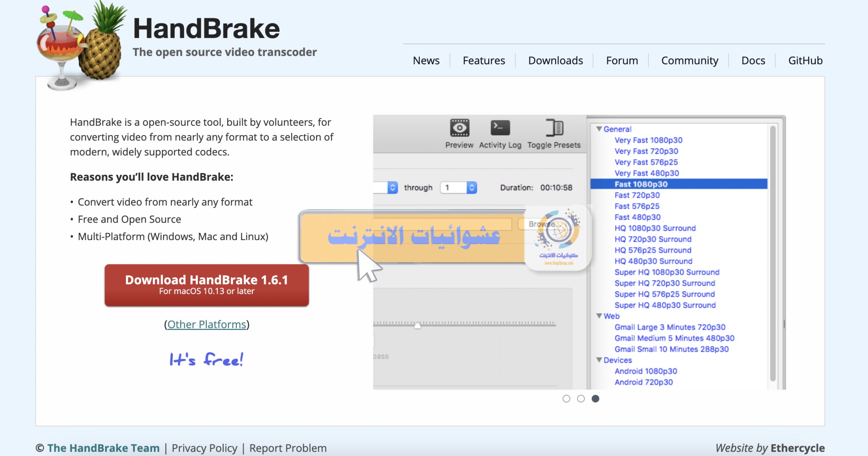Select Gmail Large 3 Minutes 720p30 preset

tap(670, 327)
